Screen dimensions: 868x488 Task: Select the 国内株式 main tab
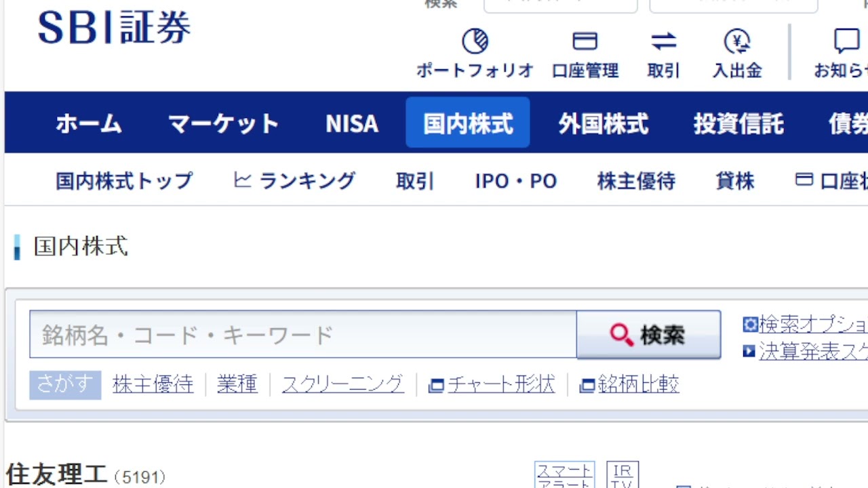tap(468, 123)
